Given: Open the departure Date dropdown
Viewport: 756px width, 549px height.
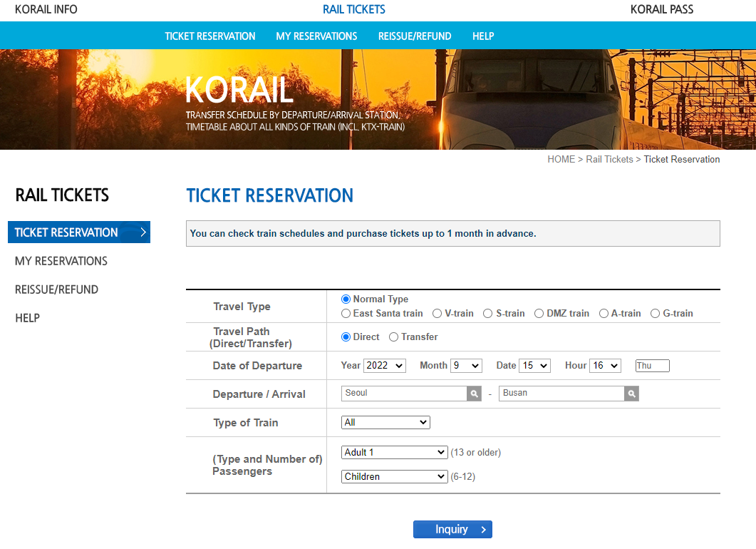Looking at the screenshot, I should pyautogui.click(x=534, y=365).
